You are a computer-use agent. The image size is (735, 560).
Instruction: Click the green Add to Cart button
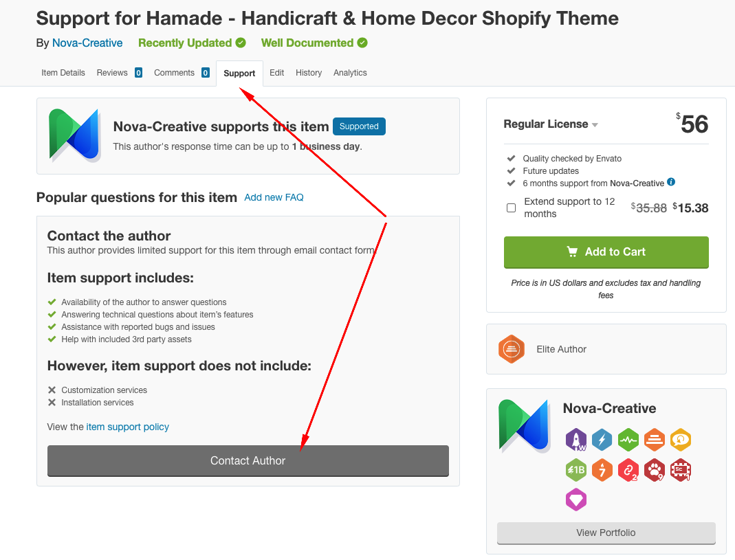[606, 252]
